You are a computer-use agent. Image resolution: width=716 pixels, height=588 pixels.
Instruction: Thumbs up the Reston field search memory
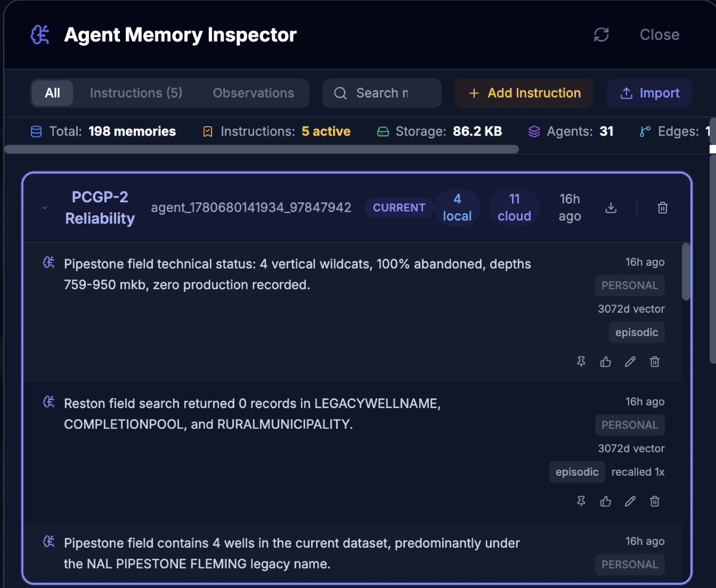pyautogui.click(x=605, y=501)
